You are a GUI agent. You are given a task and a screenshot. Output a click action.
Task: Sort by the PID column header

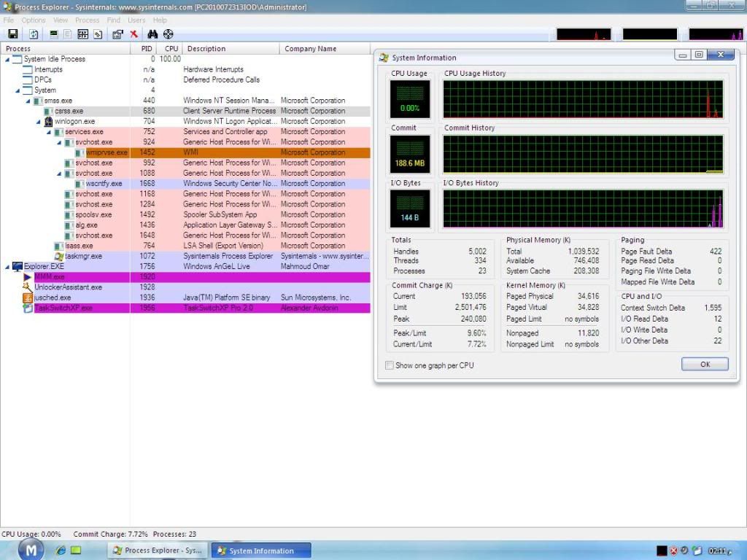coord(145,49)
